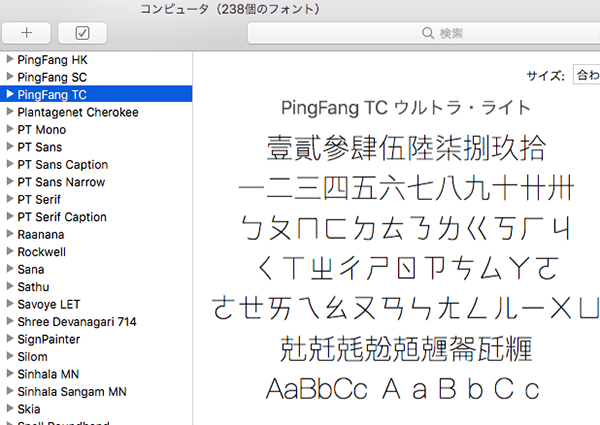
Task: Choose PT Sans Caption from list
Action: coord(62,165)
